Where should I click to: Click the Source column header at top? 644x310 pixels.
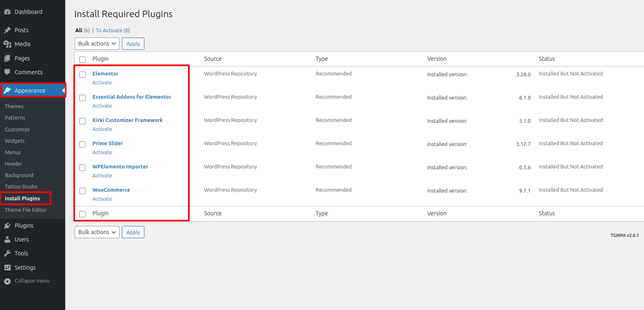213,59
